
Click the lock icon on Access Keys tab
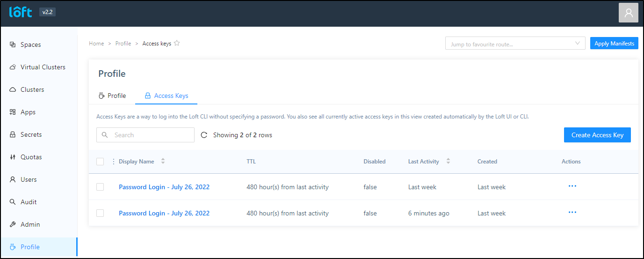tap(148, 96)
